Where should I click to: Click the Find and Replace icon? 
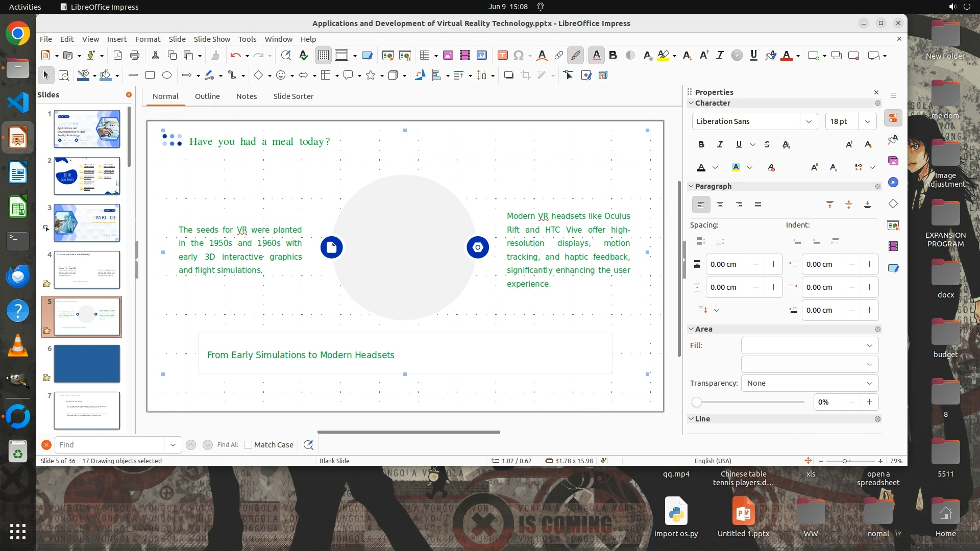pyautogui.click(x=308, y=445)
